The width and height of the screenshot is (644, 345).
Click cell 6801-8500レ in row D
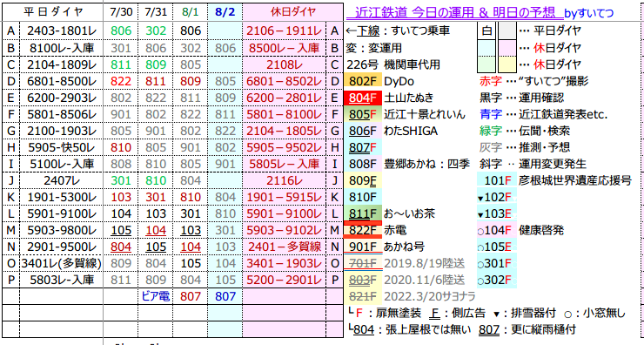62,81
